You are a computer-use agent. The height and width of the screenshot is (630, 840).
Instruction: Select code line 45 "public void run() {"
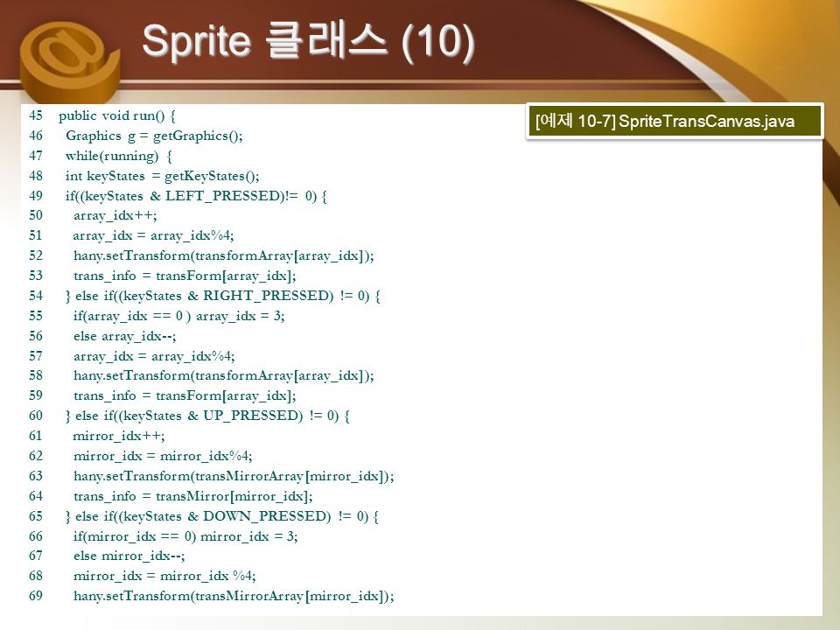point(116,115)
